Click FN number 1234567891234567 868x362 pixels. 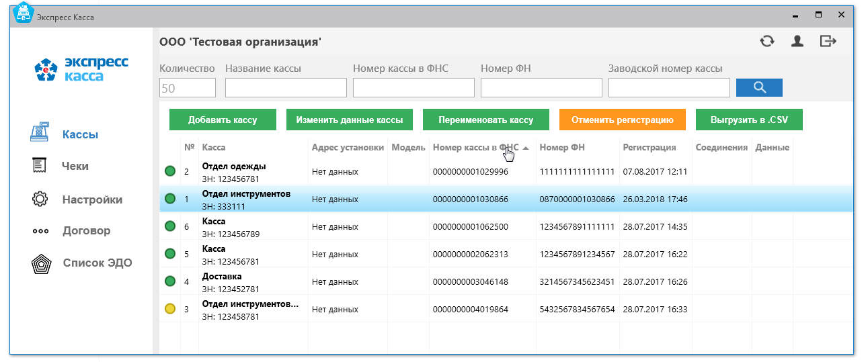coord(577,254)
